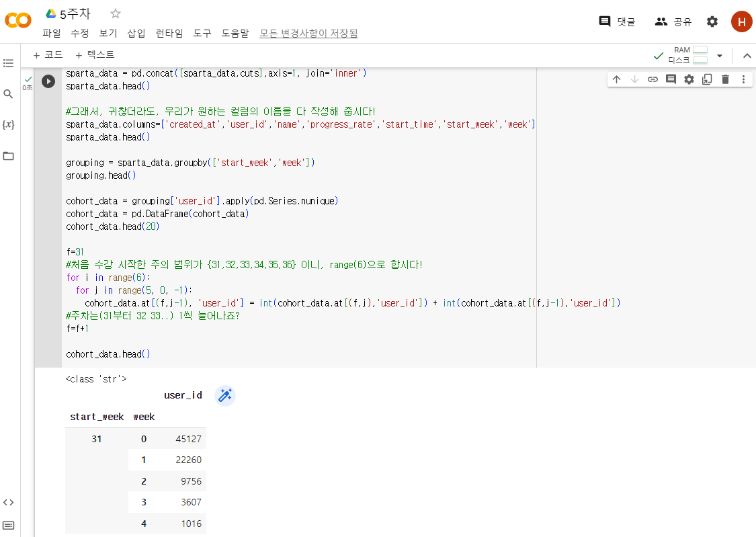The width and height of the screenshot is (756, 537).
Task: Open the 런타임 menu
Action: click(169, 33)
